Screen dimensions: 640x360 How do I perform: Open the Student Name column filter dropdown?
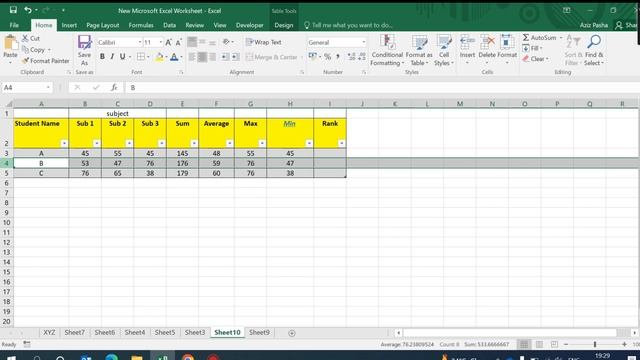(x=64, y=143)
